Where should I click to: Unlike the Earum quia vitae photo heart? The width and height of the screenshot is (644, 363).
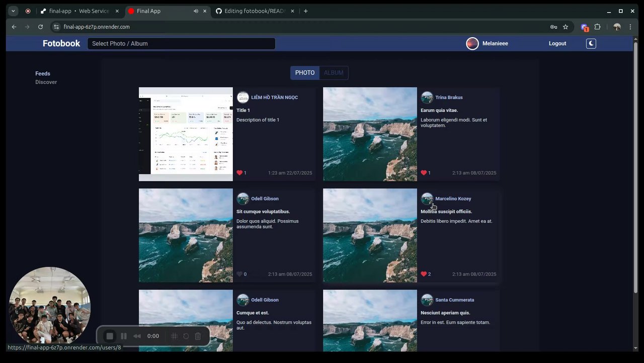424,173
